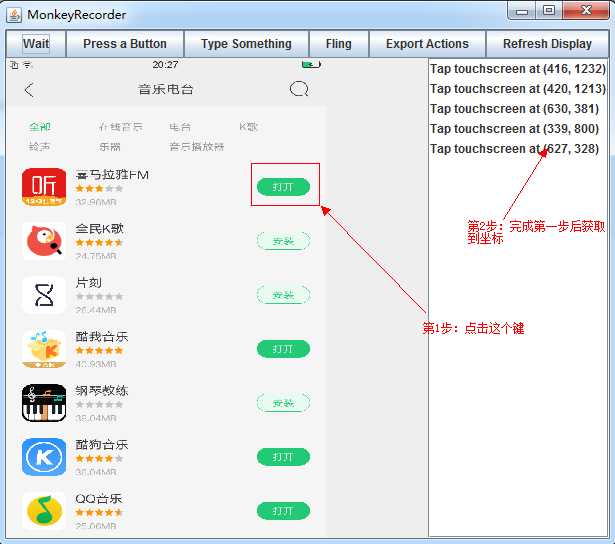Viewport: 615px width, 544px height.
Task: Open 喜马拉雅FM with its green button
Action: [x=283, y=187]
